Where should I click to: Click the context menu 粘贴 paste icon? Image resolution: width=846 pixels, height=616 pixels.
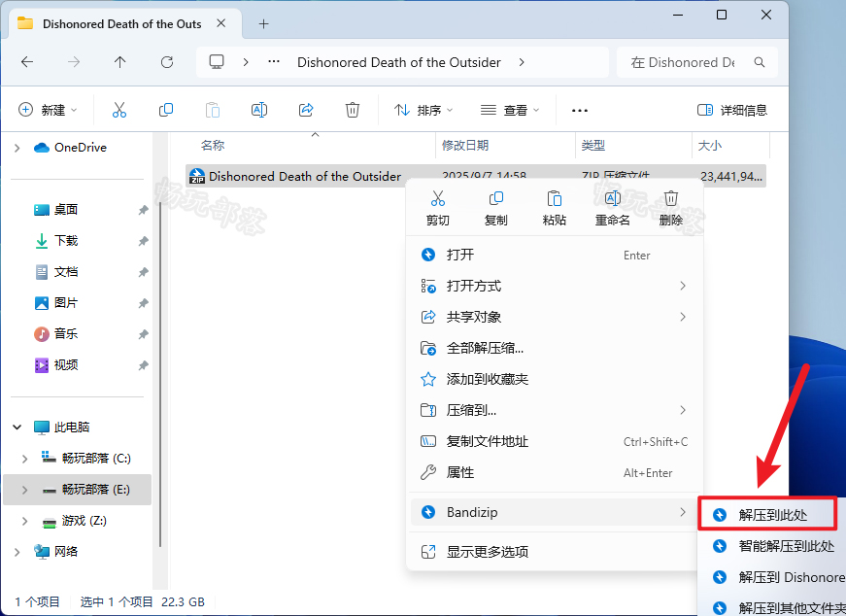coord(554,198)
